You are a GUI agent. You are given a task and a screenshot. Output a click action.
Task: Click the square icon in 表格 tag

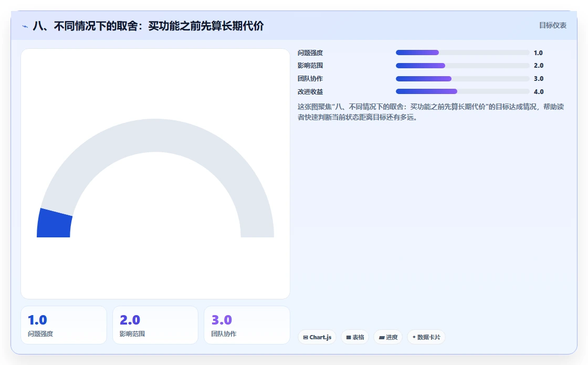coord(349,338)
